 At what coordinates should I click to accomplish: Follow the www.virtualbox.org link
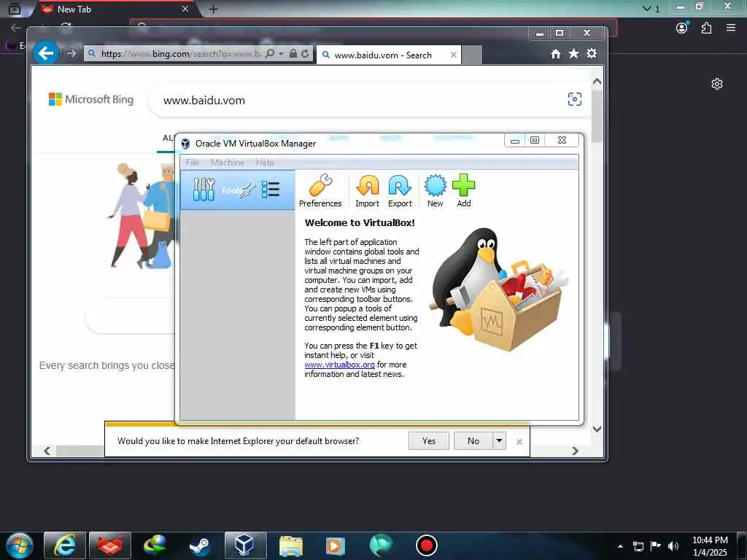[x=339, y=365]
